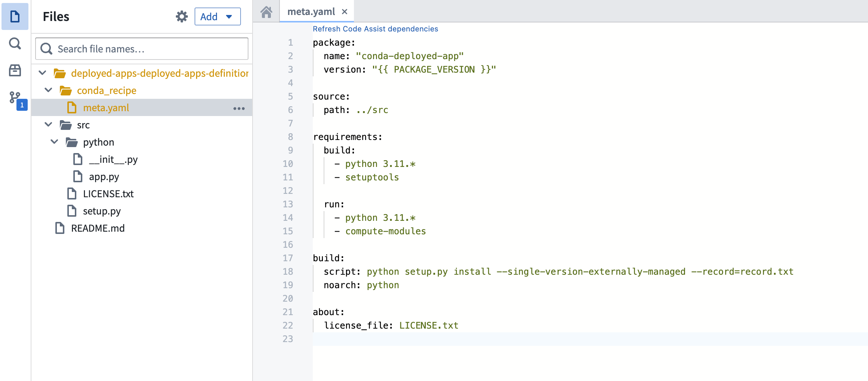Screen dimensions: 868x381
Task: Open meta.yaml options via the ellipsis icon
Action: pos(239,108)
